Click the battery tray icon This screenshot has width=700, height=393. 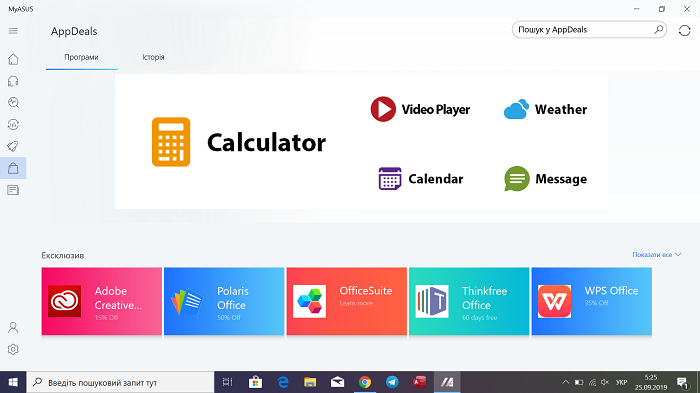click(579, 382)
